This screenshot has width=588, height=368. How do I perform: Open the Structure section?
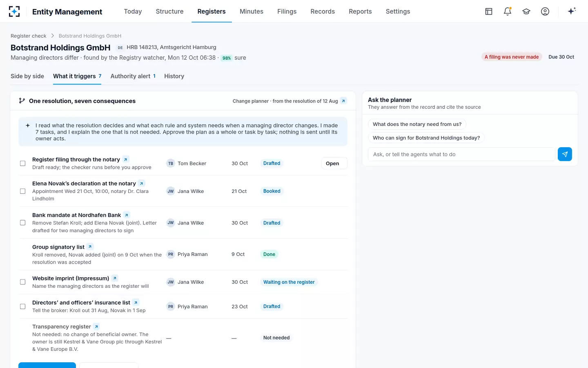pos(169,11)
